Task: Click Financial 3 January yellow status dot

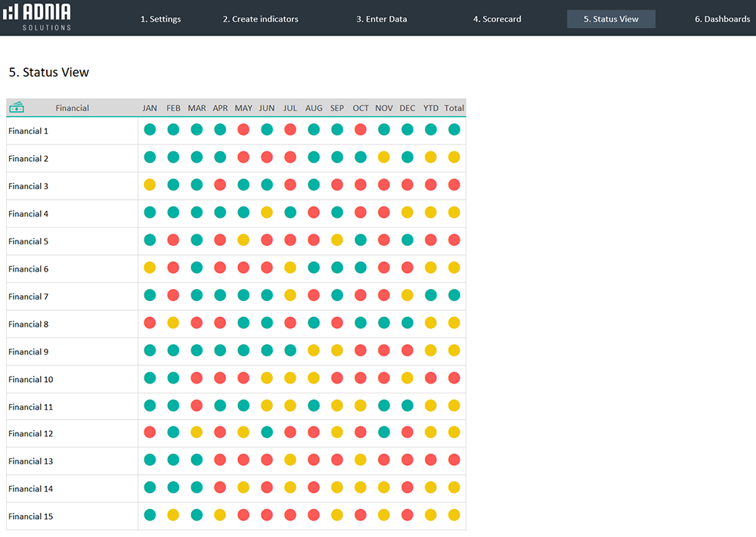Action: [150, 185]
